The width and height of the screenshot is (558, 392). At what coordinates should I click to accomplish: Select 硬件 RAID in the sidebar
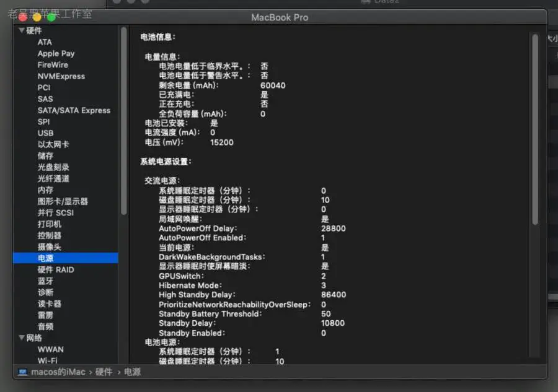56,270
